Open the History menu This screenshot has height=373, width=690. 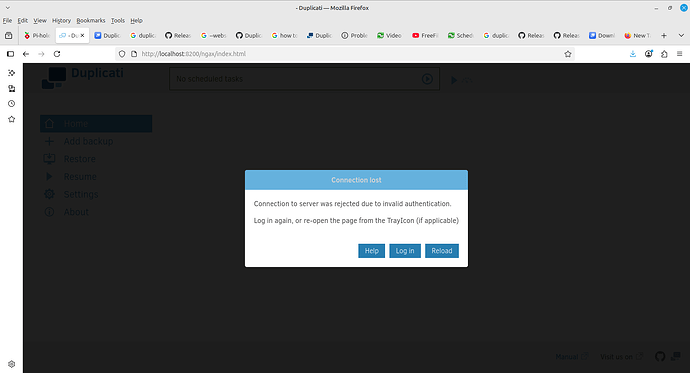pos(61,20)
